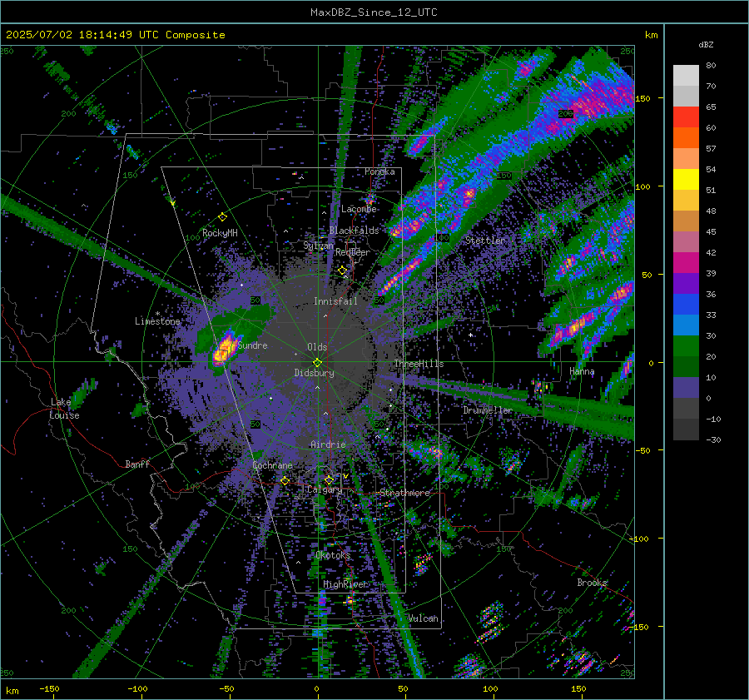
Task: Click the Sylvan label
Action: coord(318,246)
